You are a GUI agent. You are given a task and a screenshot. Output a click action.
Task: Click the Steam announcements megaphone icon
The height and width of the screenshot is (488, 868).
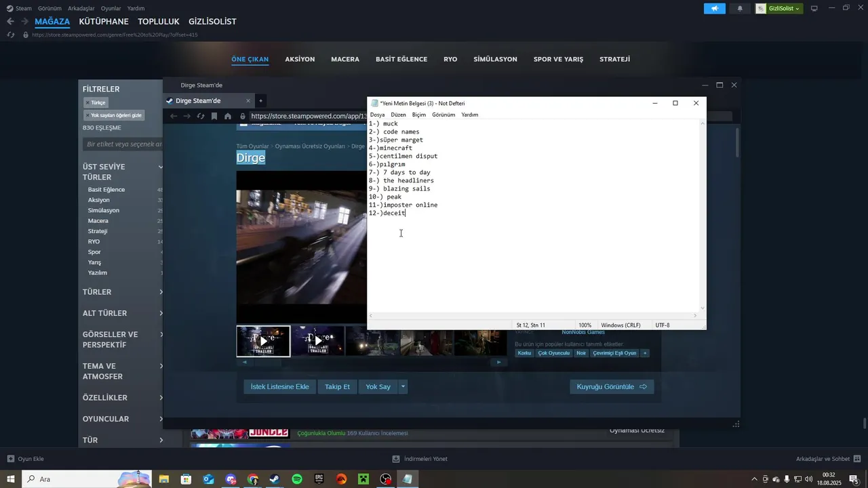pyautogui.click(x=714, y=8)
